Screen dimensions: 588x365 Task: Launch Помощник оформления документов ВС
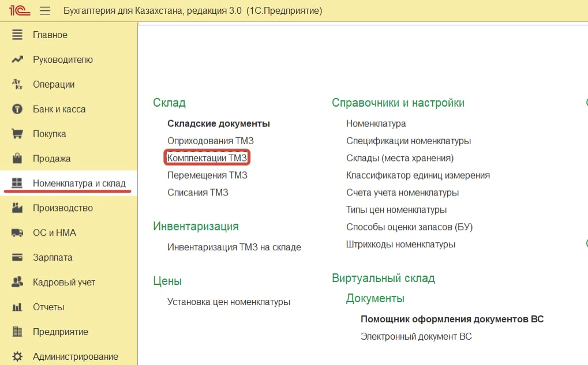[x=452, y=319]
